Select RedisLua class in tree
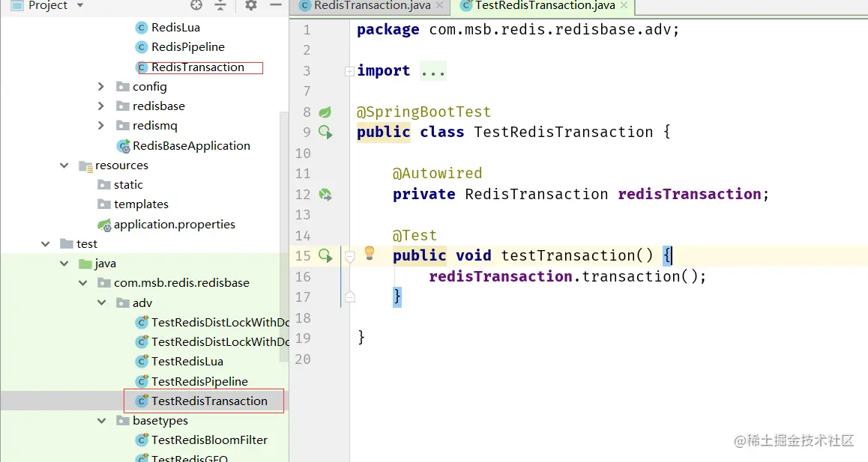The image size is (868, 462). 175,27
